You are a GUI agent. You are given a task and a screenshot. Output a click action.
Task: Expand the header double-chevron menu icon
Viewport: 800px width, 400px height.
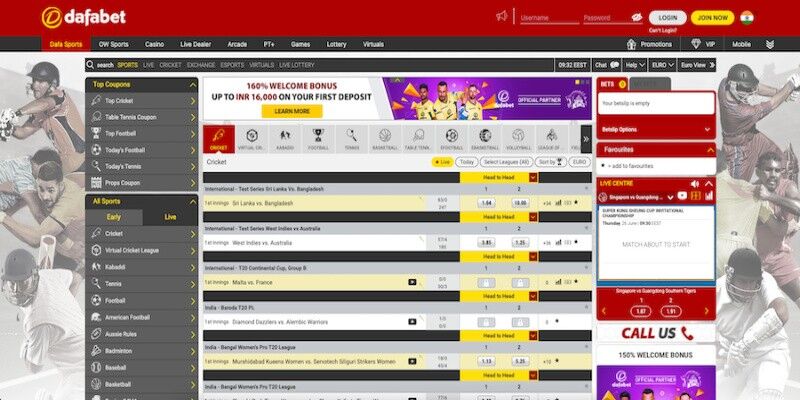(770, 44)
